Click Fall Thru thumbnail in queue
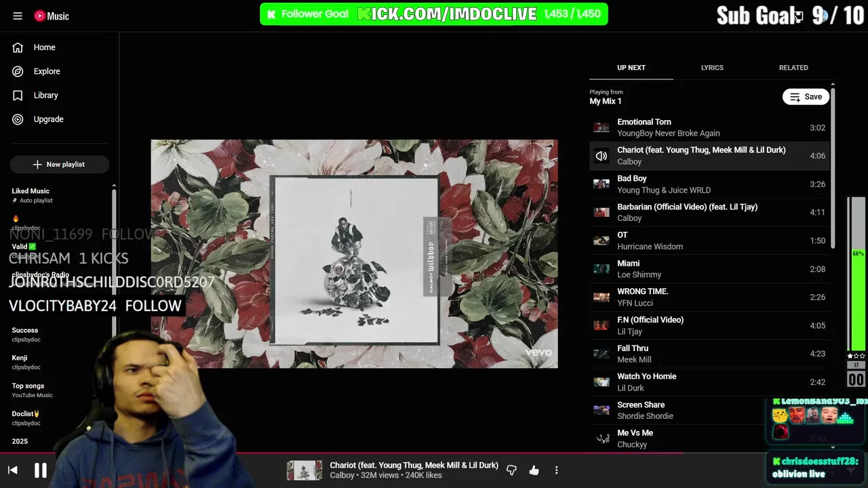 point(601,354)
